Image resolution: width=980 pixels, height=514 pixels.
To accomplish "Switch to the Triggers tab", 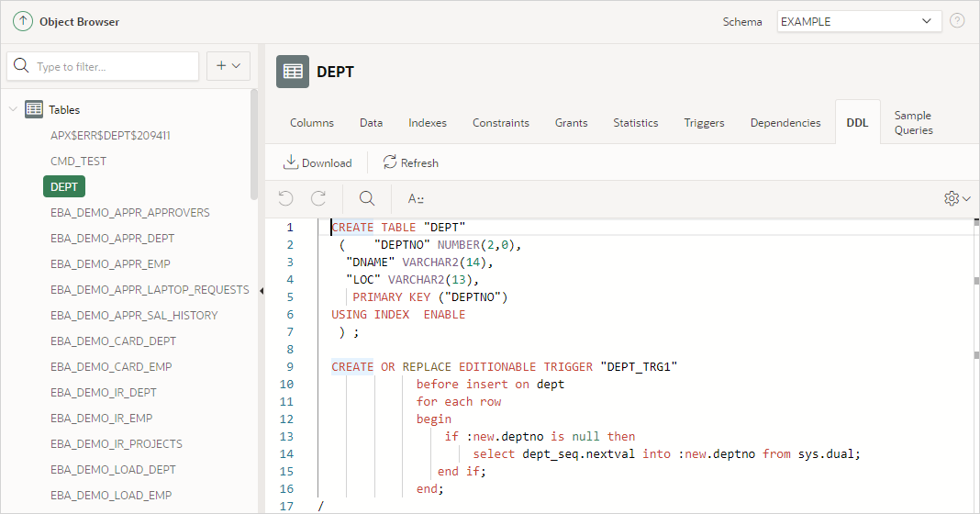I will pyautogui.click(x=704, y=123).
